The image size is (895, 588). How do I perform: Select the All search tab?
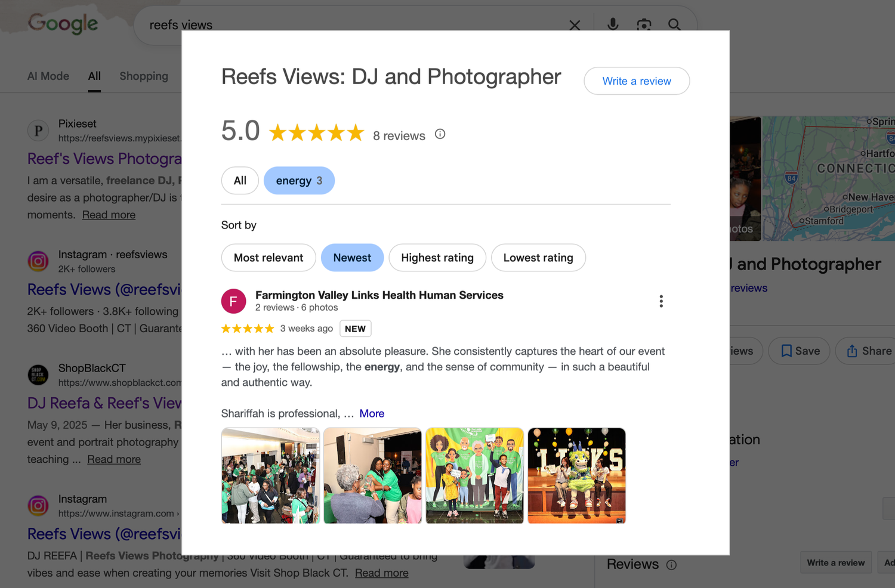coord(94,76)
